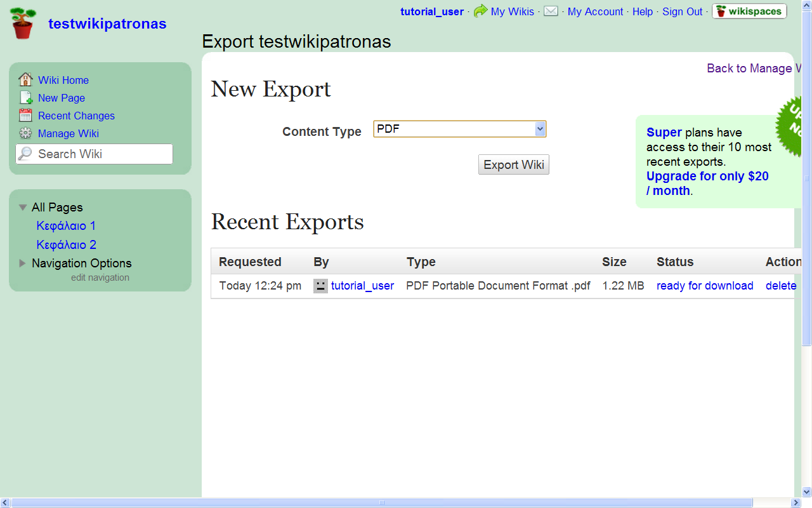
Task: Open the New Page link
Action: tap(62, 98)
